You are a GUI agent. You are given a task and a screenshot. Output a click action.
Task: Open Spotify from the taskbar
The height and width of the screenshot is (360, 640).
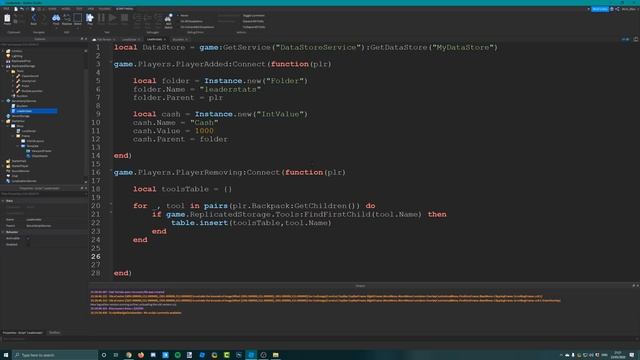178,355
